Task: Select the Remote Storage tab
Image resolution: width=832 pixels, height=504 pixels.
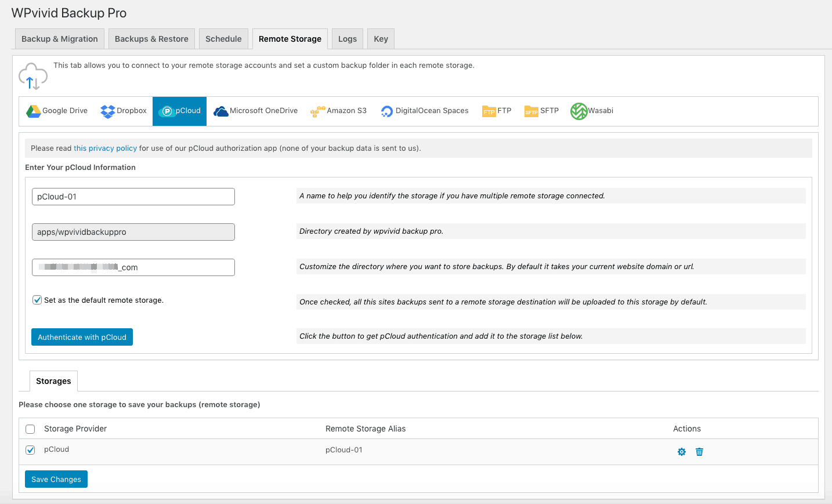Action: (290, 39)
